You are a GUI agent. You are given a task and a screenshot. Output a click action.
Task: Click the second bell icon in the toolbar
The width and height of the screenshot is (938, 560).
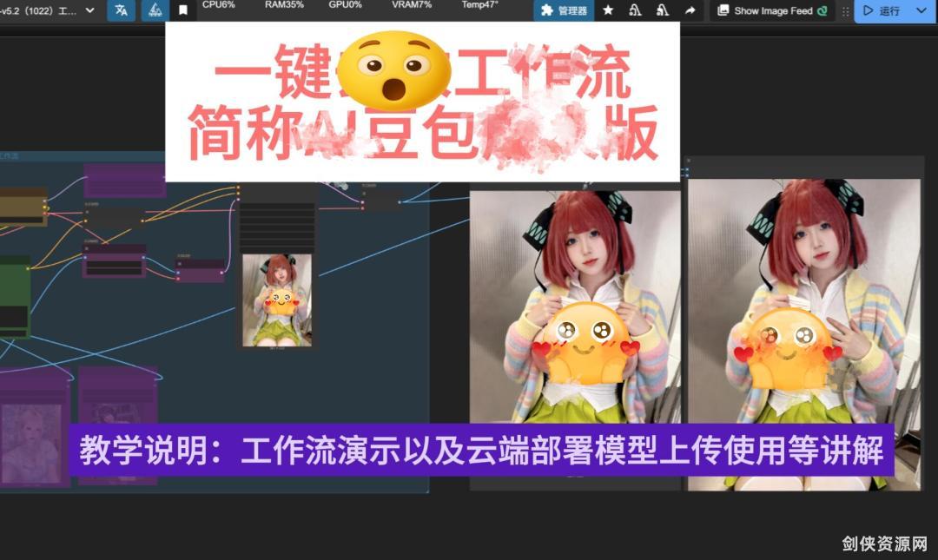pyautogui.click(x=664, y=10)
